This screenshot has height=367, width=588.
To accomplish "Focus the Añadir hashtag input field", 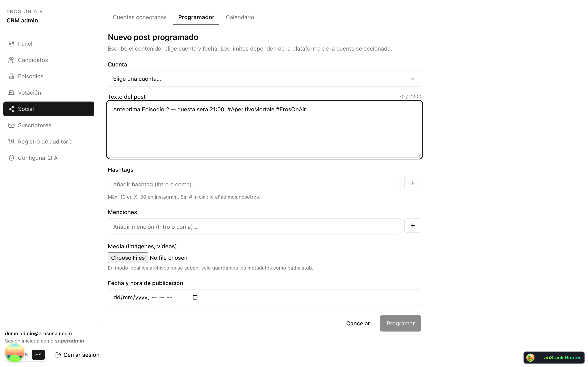I will (254, 184).
